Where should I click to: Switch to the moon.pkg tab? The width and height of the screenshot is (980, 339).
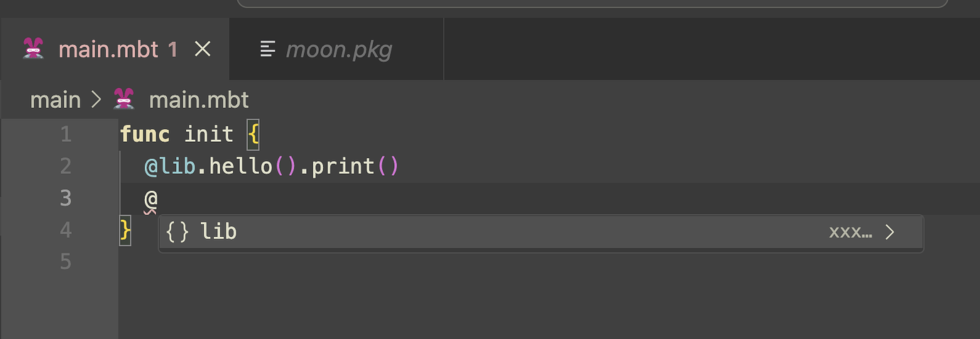338,49
